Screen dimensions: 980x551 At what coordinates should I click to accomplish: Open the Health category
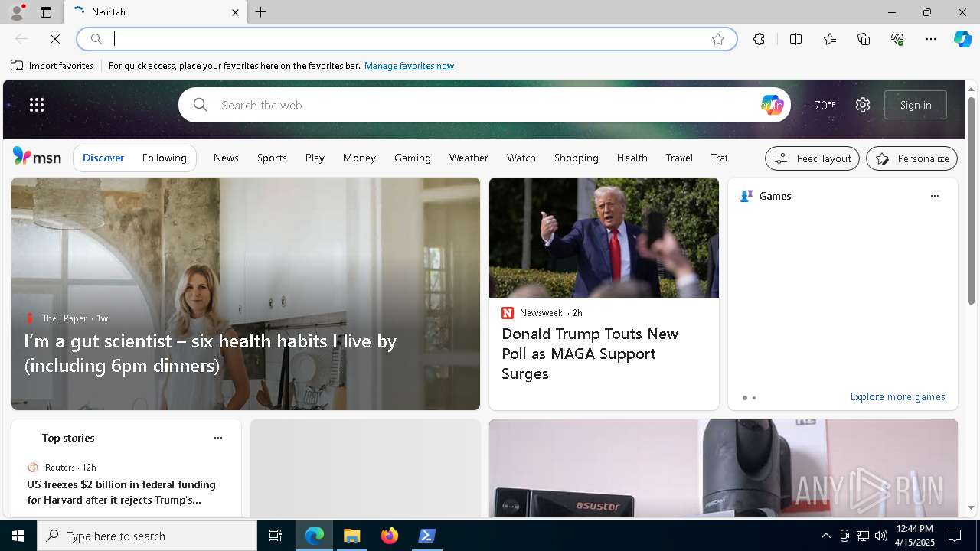(x=632, y=158)
